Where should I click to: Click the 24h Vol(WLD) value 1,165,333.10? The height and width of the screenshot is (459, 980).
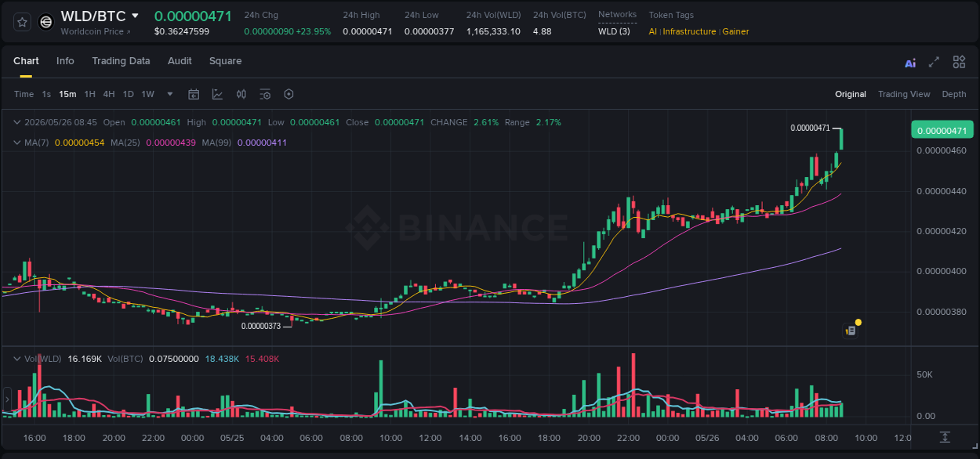pos(493,31)
